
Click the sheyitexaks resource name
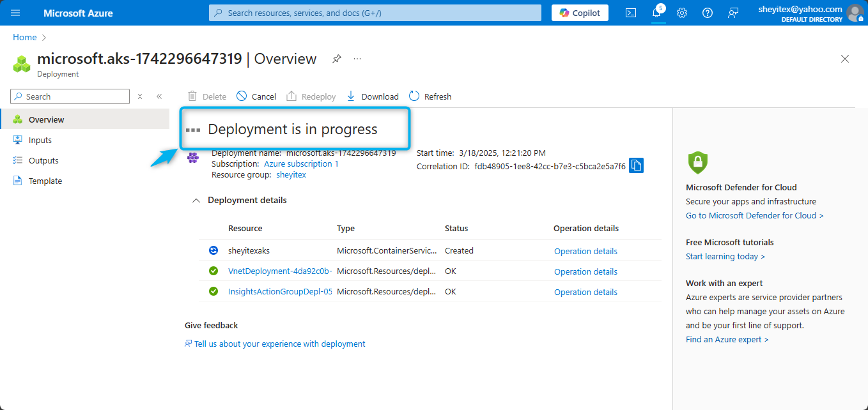(x=249, y=251)
